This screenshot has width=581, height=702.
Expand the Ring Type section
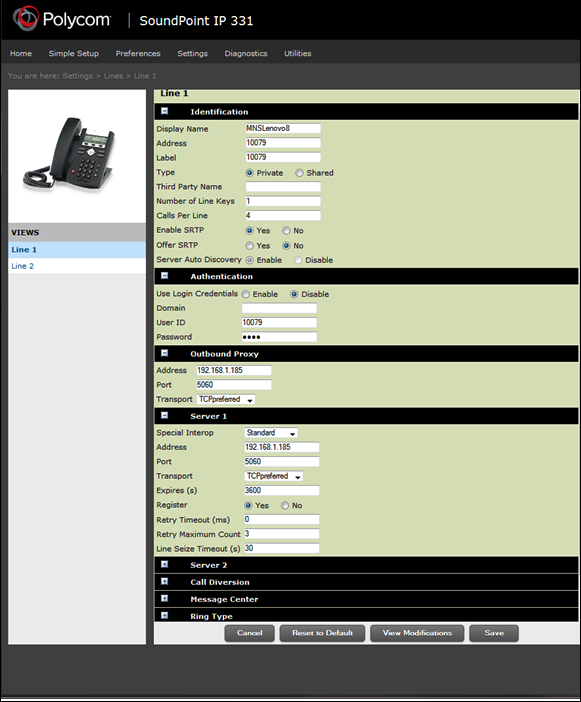pyautogui.click(x=164, y=616)
